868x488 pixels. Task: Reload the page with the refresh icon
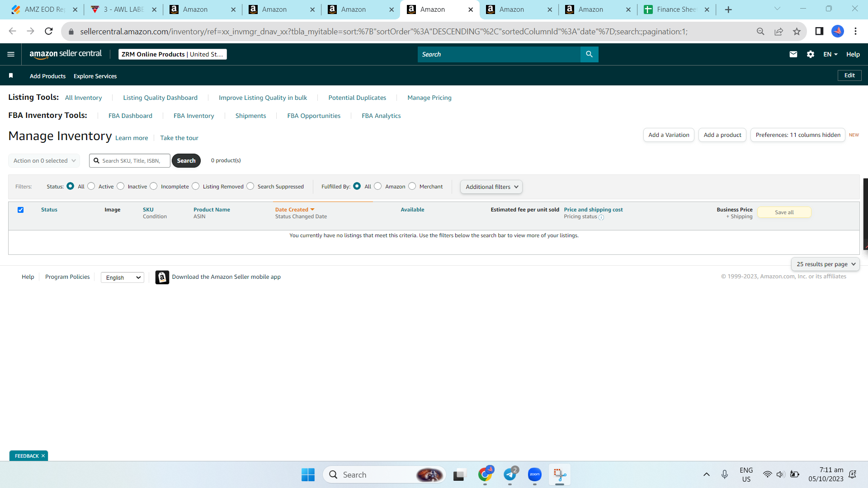coord(49,31)
